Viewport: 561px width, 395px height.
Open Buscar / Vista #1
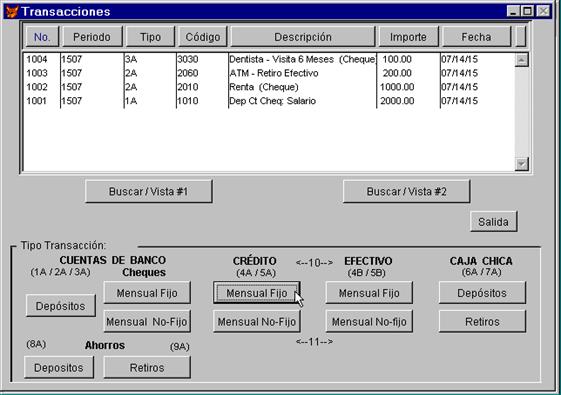coord(148,191)
